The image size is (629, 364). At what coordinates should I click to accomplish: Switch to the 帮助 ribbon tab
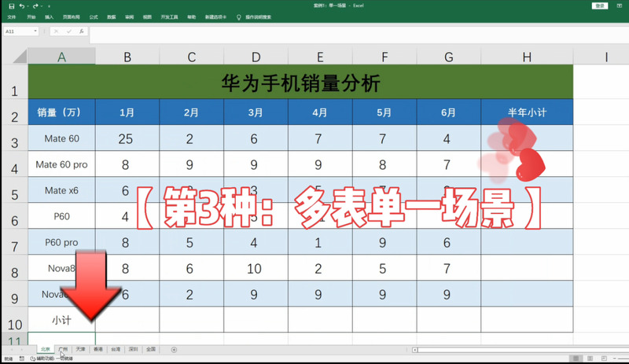pos(192,17)
